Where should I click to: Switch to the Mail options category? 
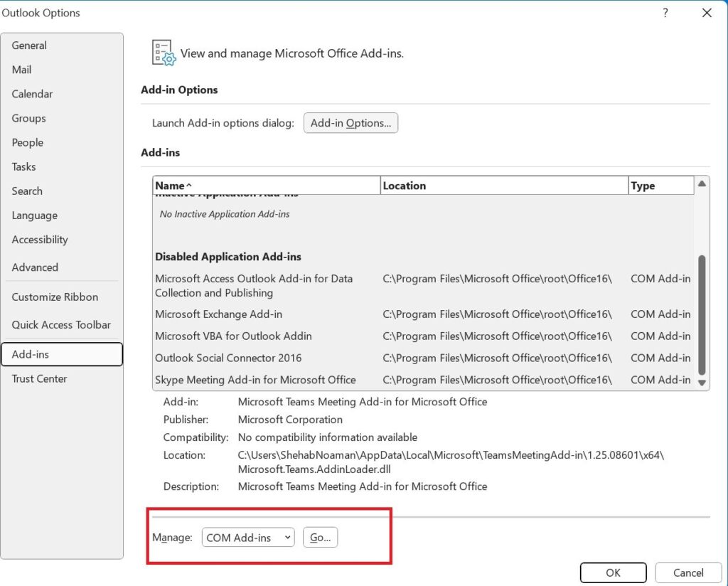point(21,70)
